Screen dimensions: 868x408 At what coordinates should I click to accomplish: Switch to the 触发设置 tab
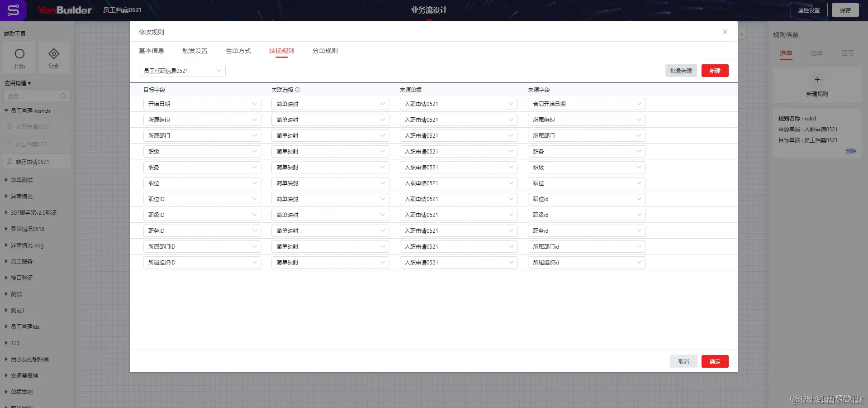pos(194,51)
